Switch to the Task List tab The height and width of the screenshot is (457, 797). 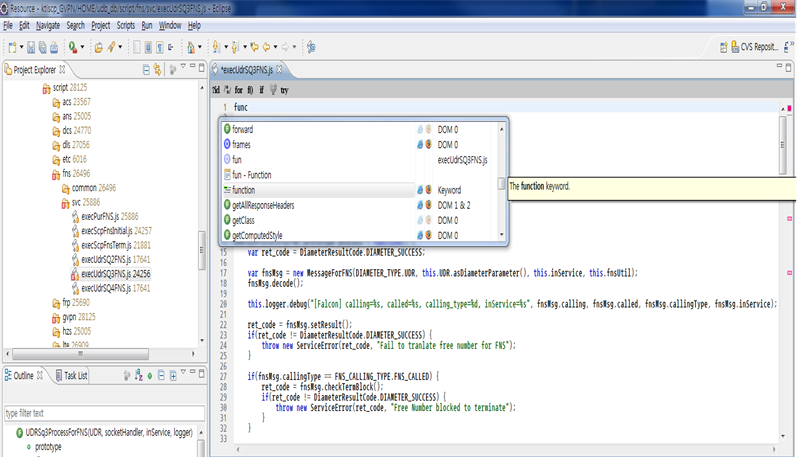[x=71, y=376]
